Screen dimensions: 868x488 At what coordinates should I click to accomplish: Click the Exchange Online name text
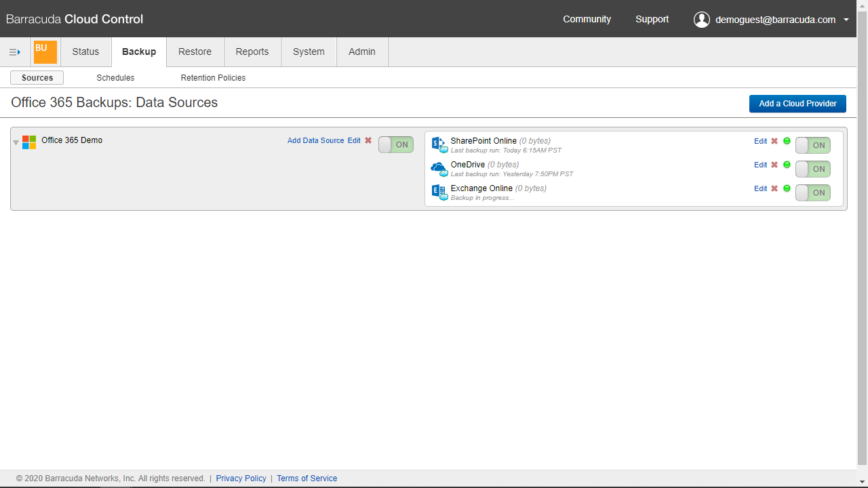click(481, 188)
